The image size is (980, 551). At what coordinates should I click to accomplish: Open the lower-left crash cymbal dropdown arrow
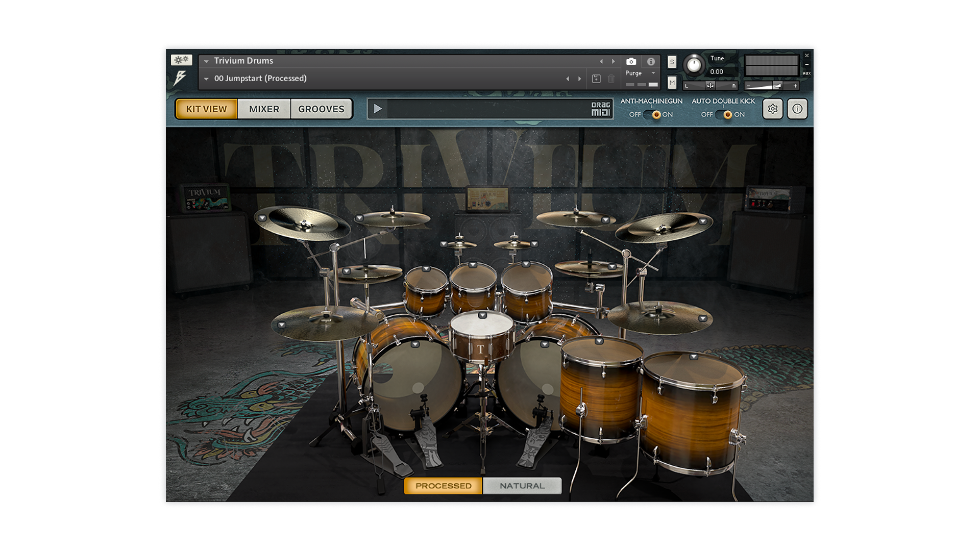[x=281, y=324]
